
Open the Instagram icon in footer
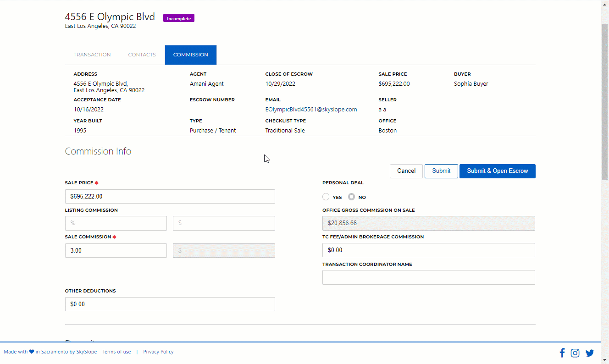[x=575, y=353]
